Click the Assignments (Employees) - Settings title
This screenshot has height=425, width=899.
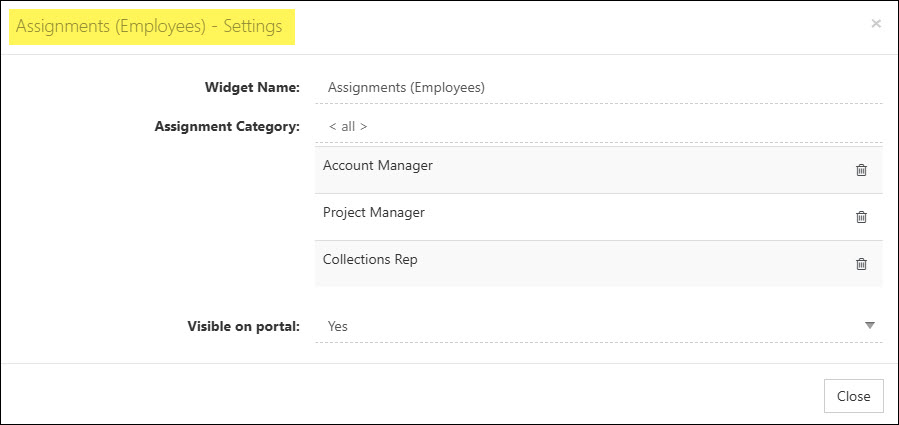[x=149, y=26]
